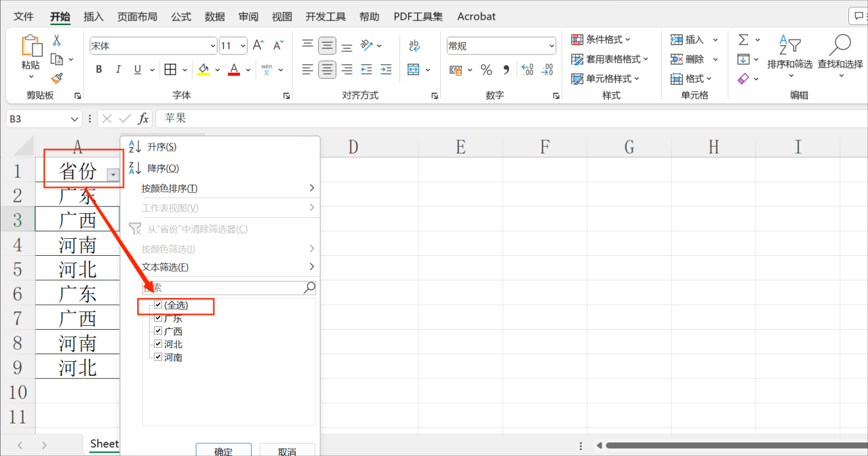Toggle bold formatting
Viewport: 868px width, 456px height.
[99, 69]
